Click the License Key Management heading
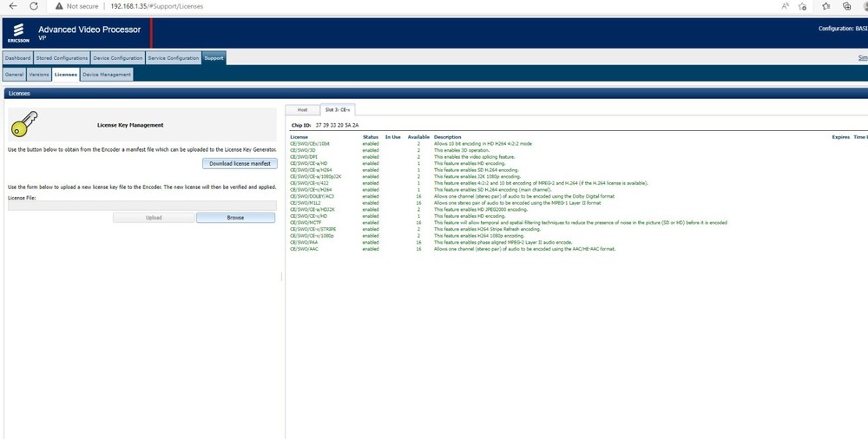 pyautogui.click(x=131, y=125)
